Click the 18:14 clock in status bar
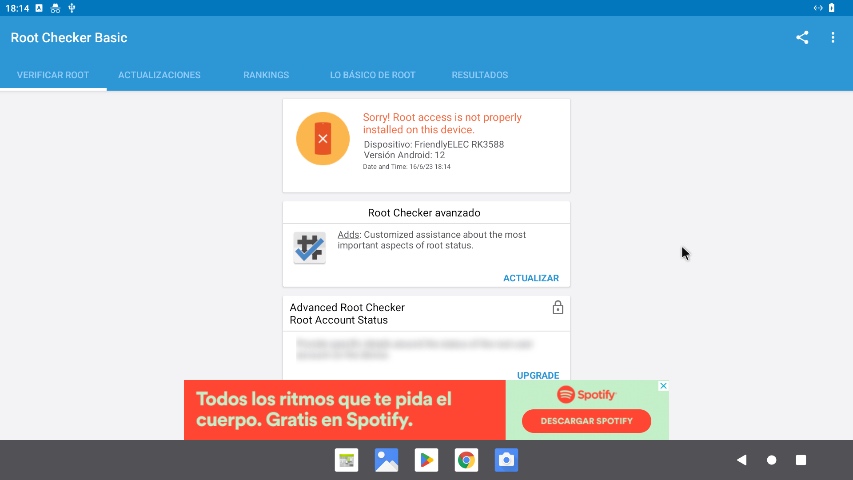Viewport: 853px width, 480px height. click(x=17, y=8)
